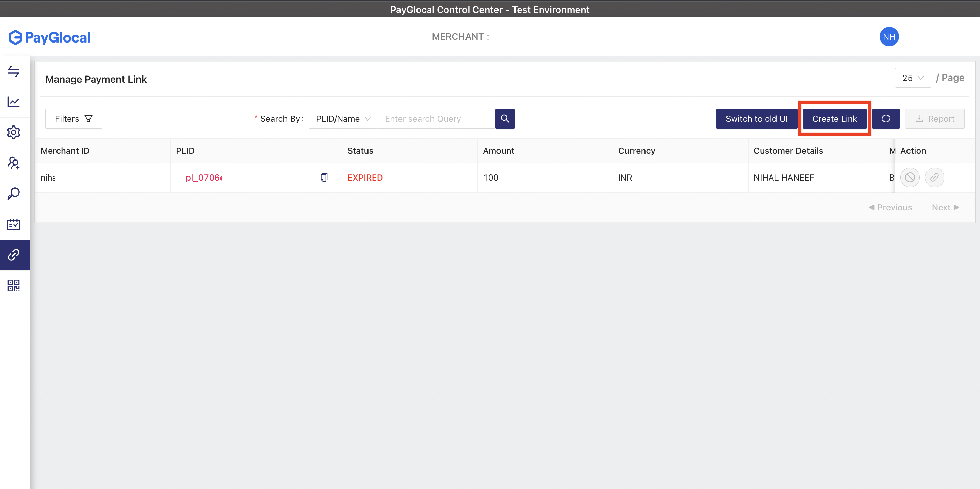Screen dimensions: 980x489
Task: Open the payment link sidebar icon
Action: 14,255
